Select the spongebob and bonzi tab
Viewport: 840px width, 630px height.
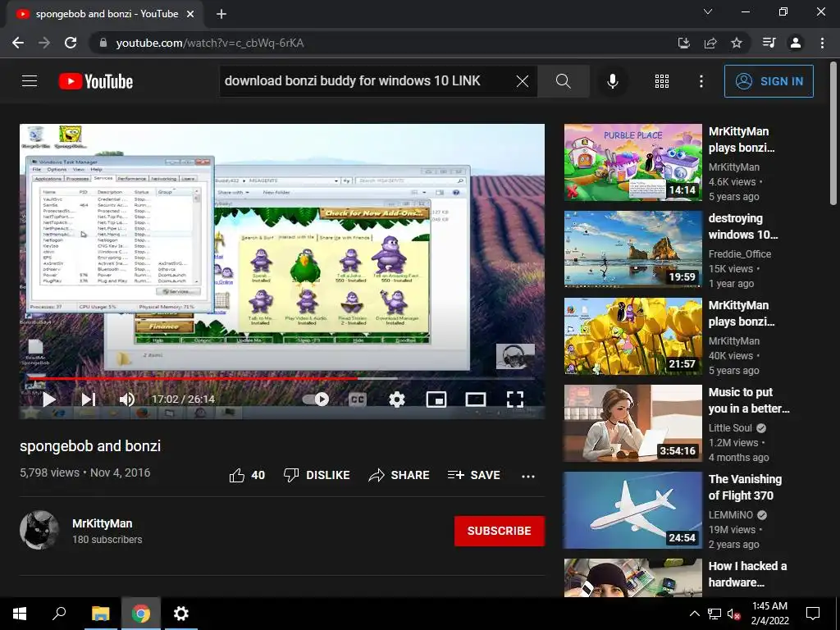106,15
